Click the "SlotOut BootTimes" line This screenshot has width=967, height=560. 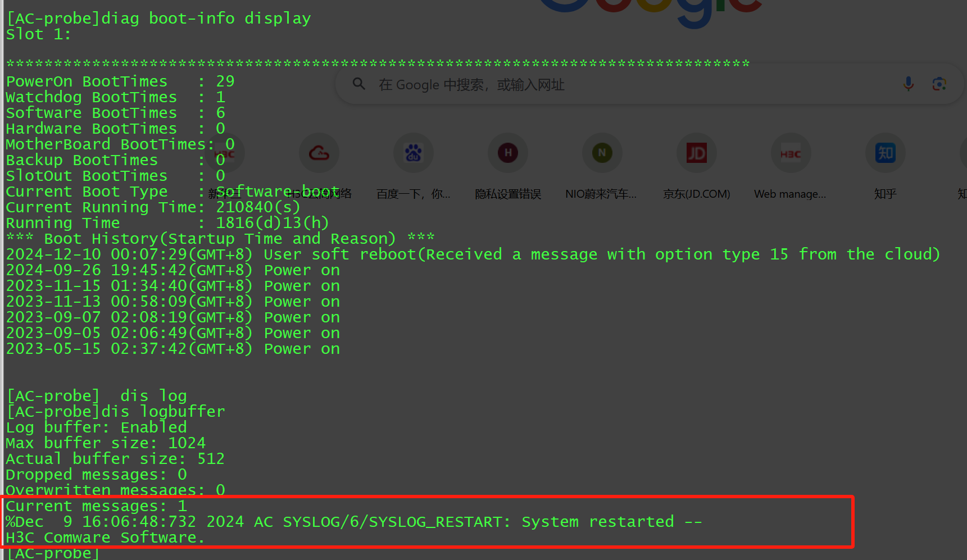116,176
